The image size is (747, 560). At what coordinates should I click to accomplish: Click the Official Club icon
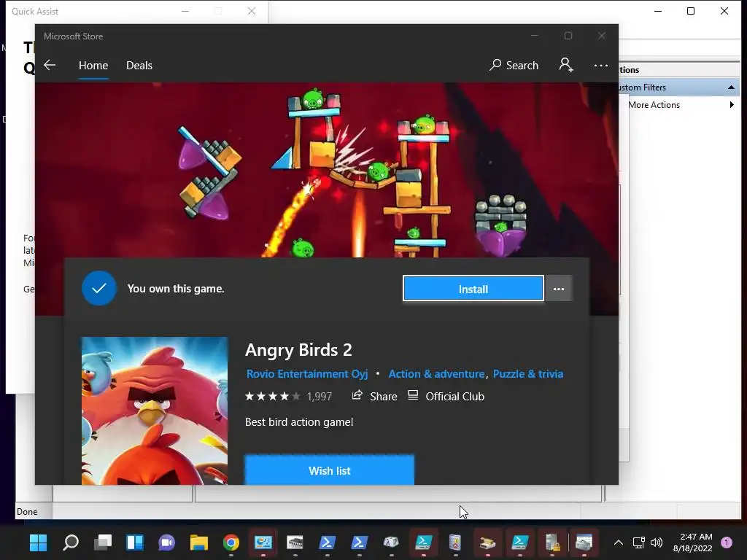tap(413, 395)
